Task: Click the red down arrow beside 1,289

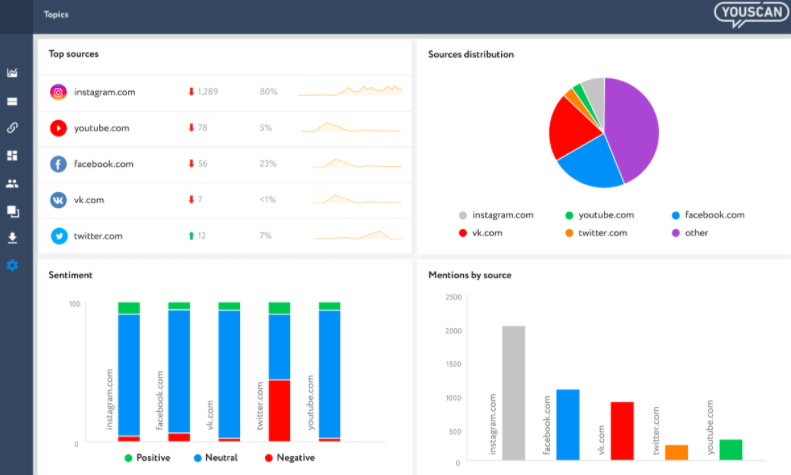Action: pyautogui.click(x=191, y=91)
